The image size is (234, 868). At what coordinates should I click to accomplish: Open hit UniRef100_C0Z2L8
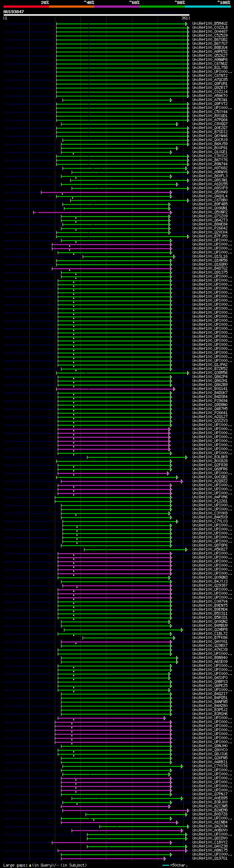[210, 28]
